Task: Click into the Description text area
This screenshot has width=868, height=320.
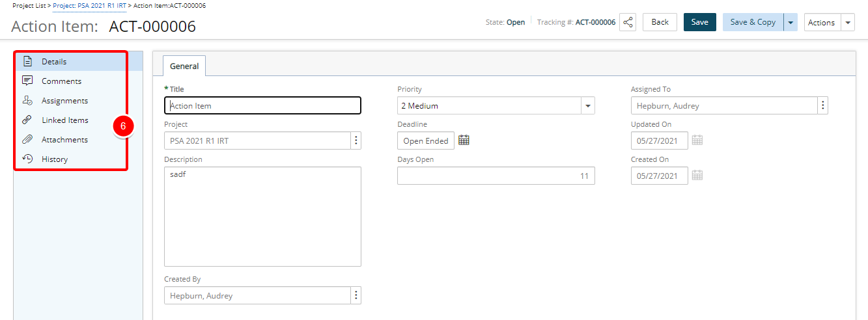Action: click(x=262, y=217)
